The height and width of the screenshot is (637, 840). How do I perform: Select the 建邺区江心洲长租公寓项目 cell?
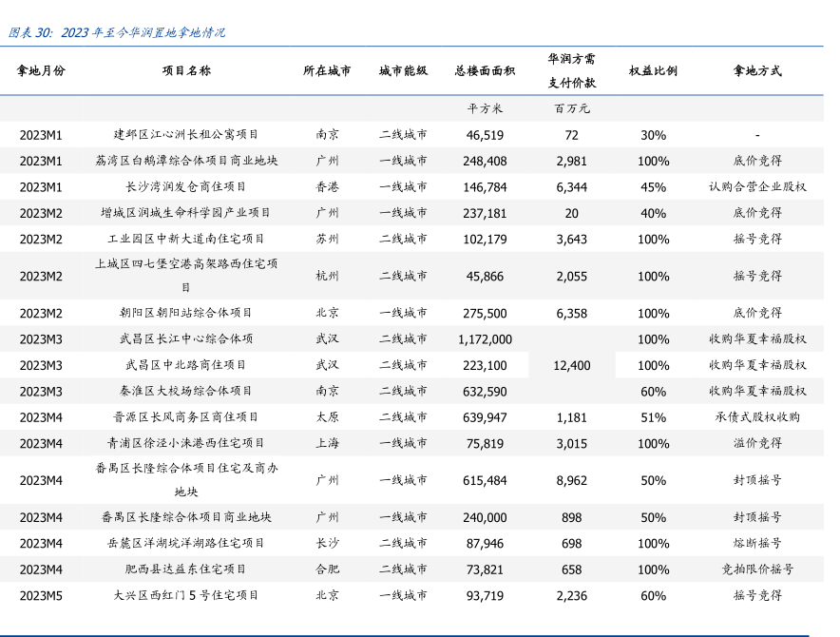tap(186, 135)
